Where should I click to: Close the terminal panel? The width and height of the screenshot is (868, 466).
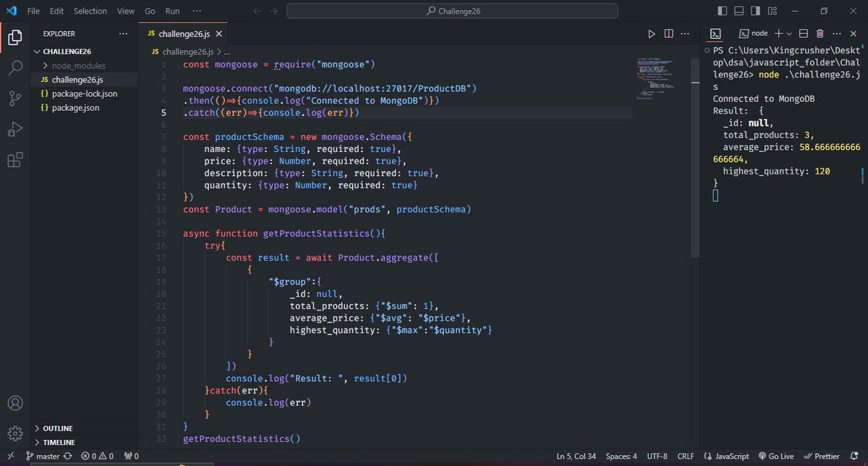854,34
